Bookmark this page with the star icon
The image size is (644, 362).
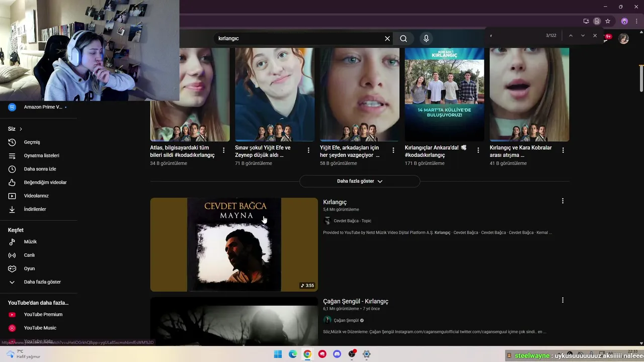608,21
